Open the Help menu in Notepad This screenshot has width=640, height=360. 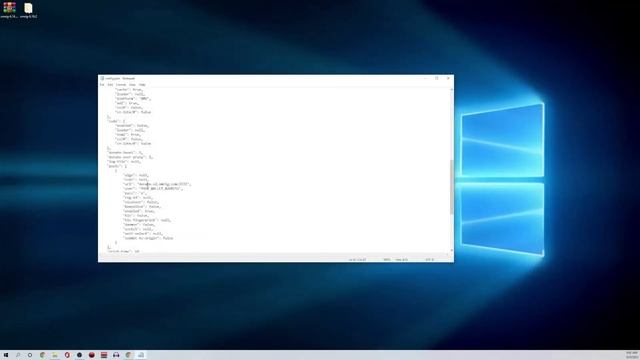[142, 85]
